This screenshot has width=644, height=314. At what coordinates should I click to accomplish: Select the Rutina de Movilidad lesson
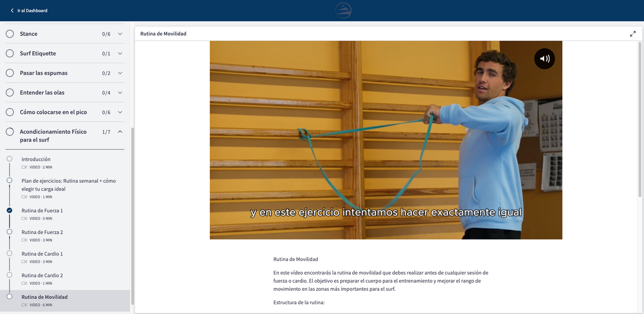pos(45,297)
